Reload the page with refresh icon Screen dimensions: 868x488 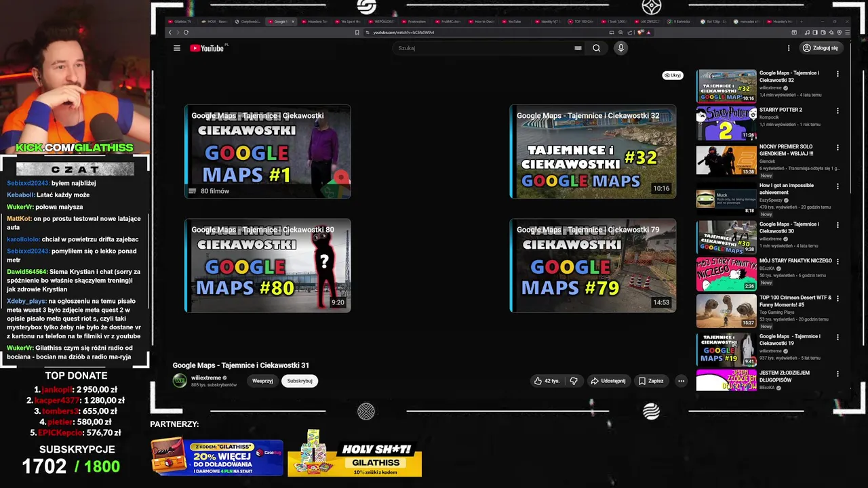coord(186,33)
